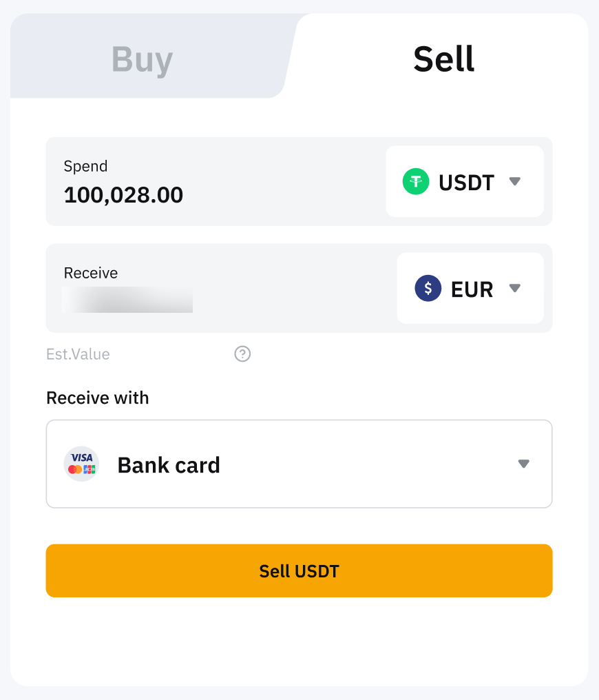The image size is (599, 700).
Task: Click the Spend label
Action: coord(85,166)
